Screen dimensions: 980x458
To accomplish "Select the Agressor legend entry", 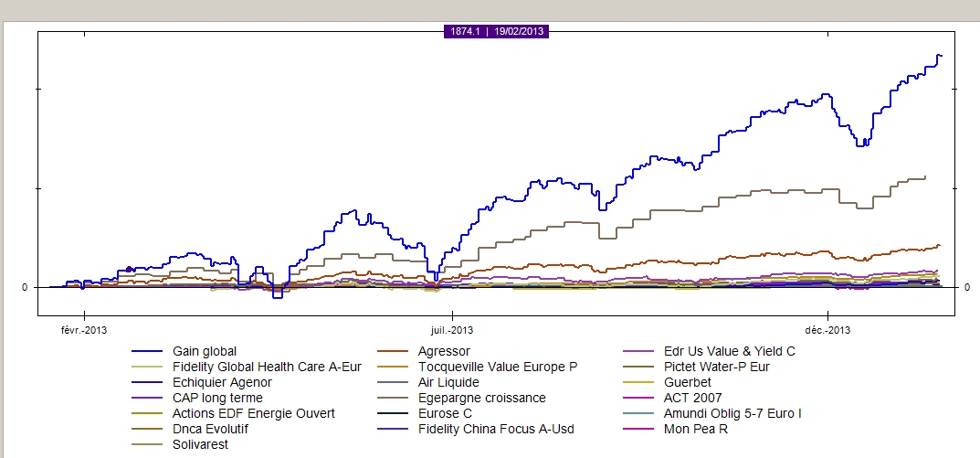I will (x=444, y=351).
